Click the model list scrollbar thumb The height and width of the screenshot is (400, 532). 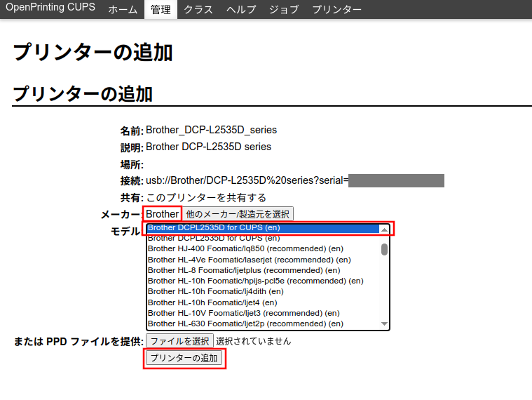click(384, 249)
